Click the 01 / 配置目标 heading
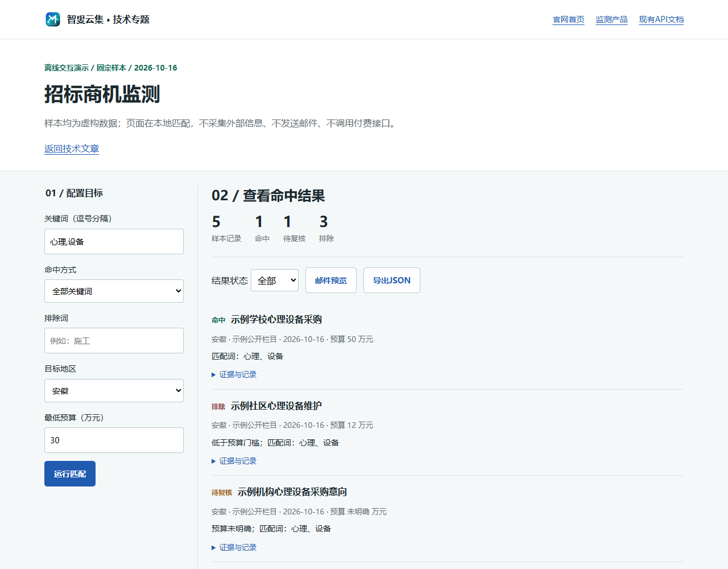This screenshot has width=728, height=569. (74, 193)
